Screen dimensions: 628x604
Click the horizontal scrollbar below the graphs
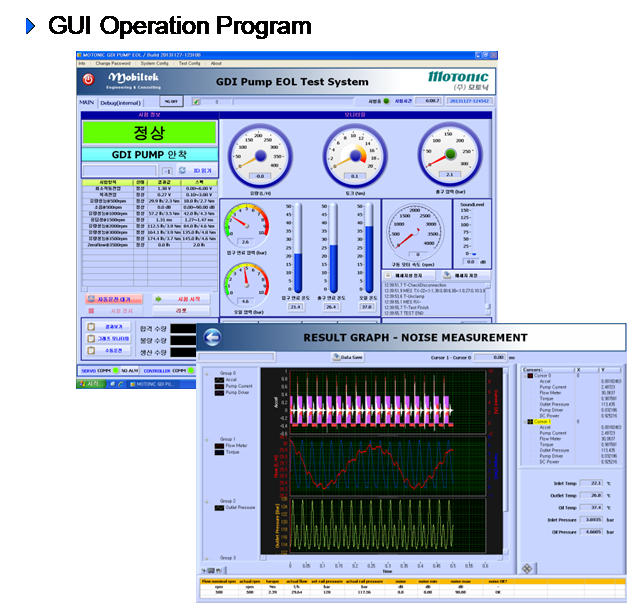pos(382,557)
